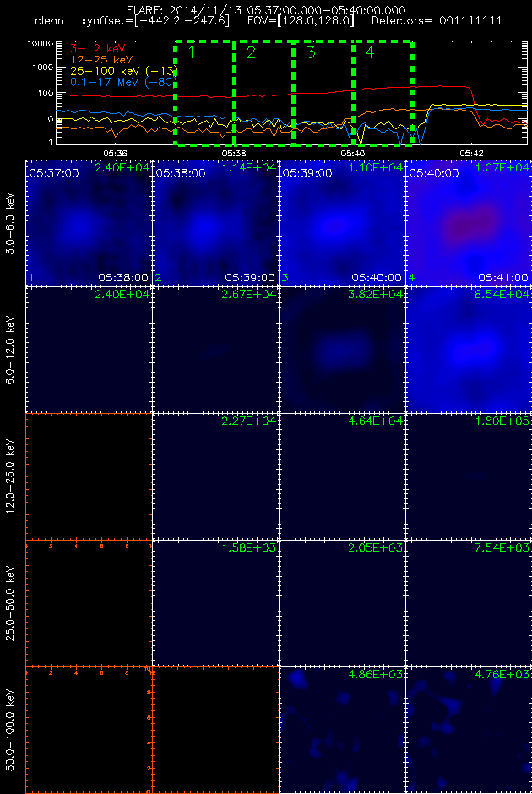Click the green interval 4 label in lightcurve
This screenshot has height=794, width=532.
point(370,52)
